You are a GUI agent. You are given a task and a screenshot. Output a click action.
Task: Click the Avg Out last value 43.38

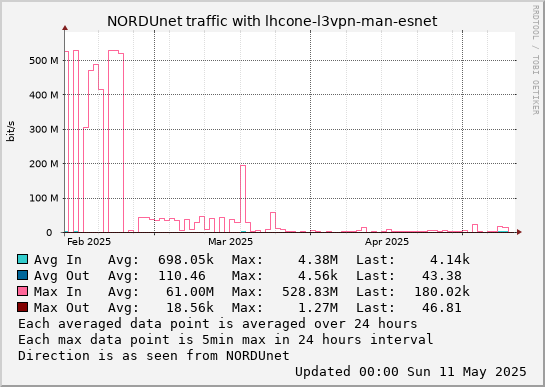(442, 276)
